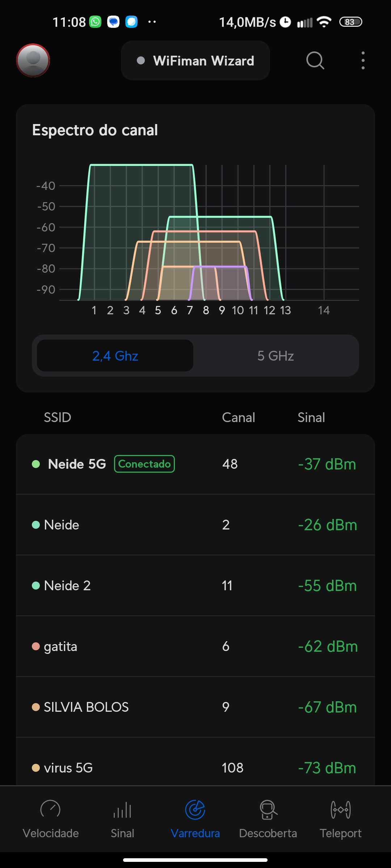
Task: Tap the Wi-Fi status bar icon
Action: point(324,22)
